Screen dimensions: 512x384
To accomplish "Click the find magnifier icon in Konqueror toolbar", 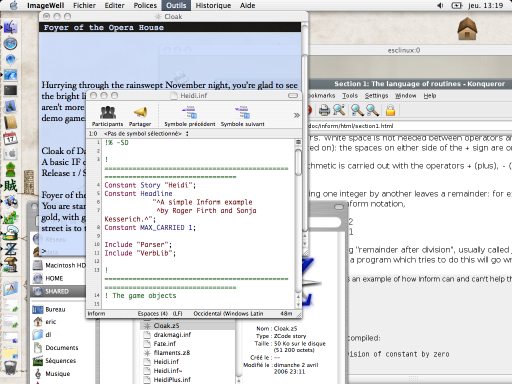I will pos(339,110).
